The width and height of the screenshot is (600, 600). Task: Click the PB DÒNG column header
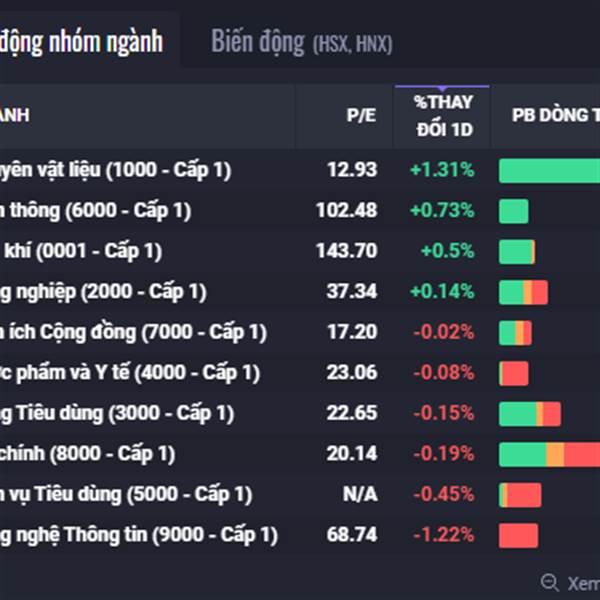[x=550, y=116]
